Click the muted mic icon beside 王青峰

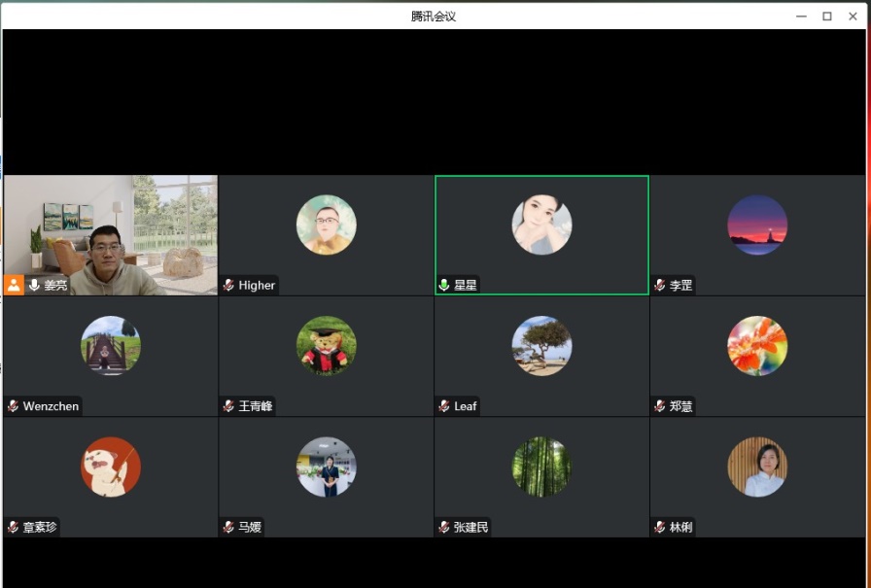(228, 406)
